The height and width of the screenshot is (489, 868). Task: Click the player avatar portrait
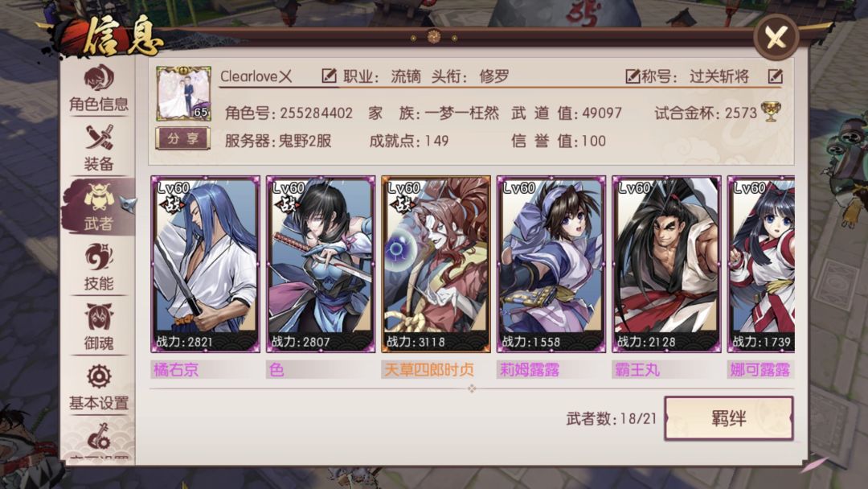coord(183,93)
